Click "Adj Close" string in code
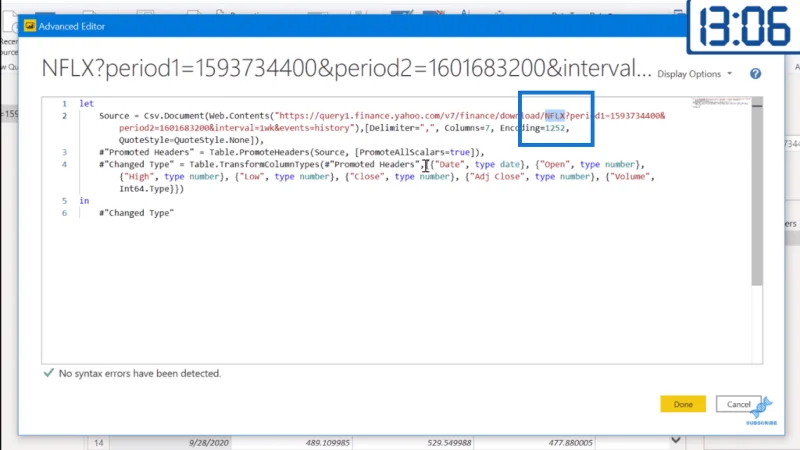The height and width of the screenshot is (450, 800). tap(496, 177)
